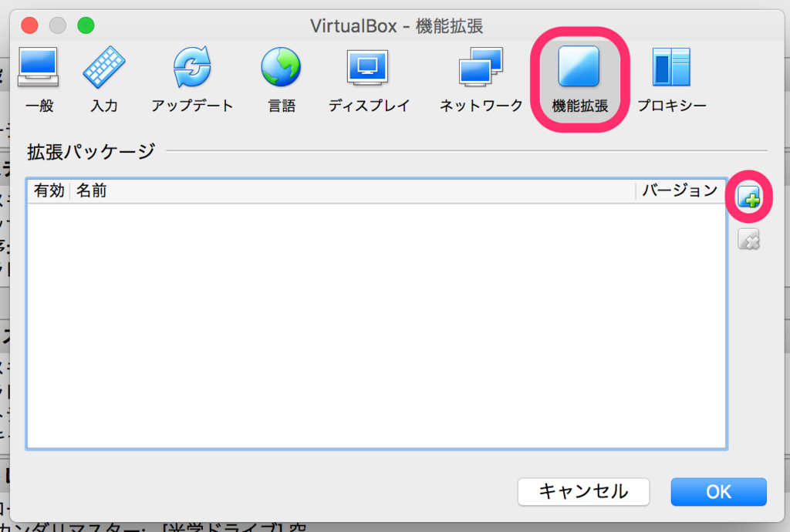The width and height of the screenshot is (790, 532).
Task: Select the 機能拡張 (Extensions) pane
Action: (579, 79)
